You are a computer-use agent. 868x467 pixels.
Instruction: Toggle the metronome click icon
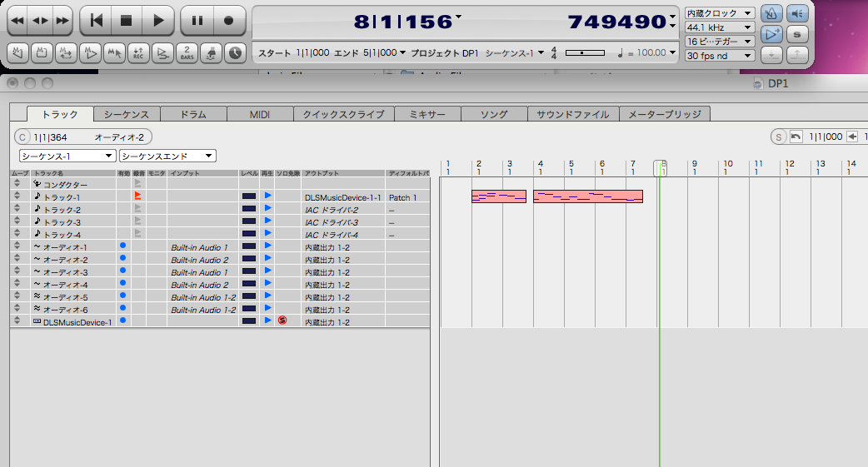click(x=771, y=14)
